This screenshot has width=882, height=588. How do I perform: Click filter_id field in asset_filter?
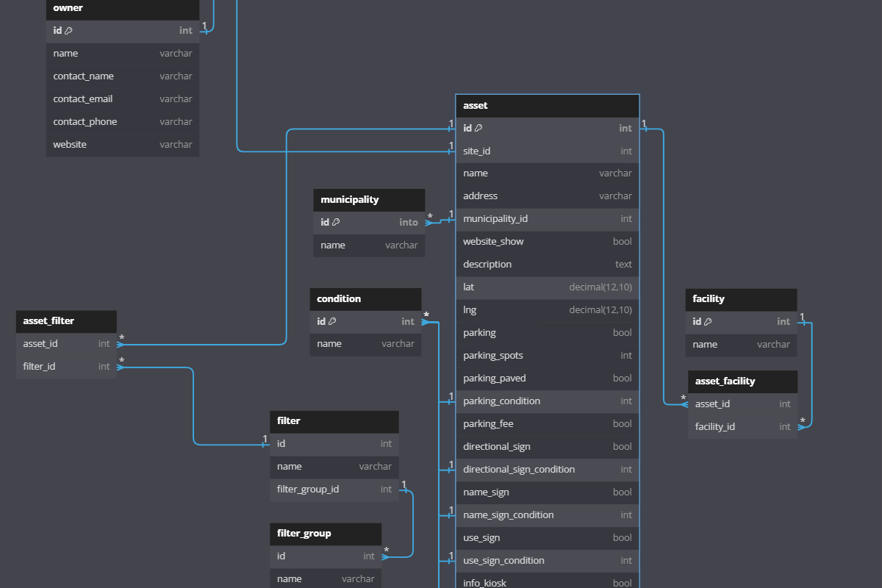click(66, 367)
